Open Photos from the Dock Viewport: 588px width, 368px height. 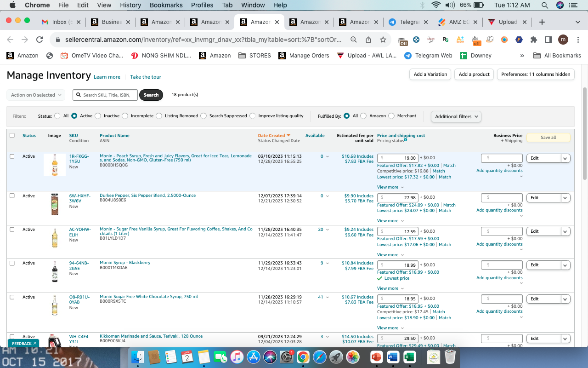coord(353,357)
